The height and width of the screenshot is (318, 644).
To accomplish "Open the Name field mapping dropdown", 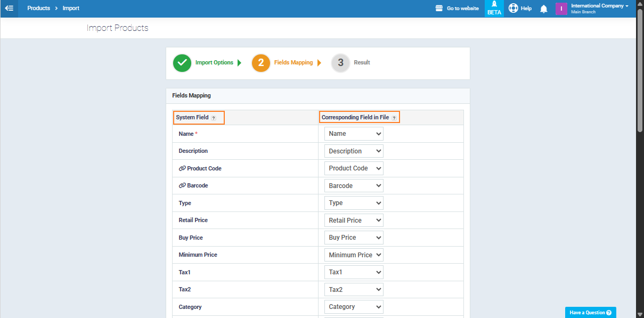I will tap(354, 134).
